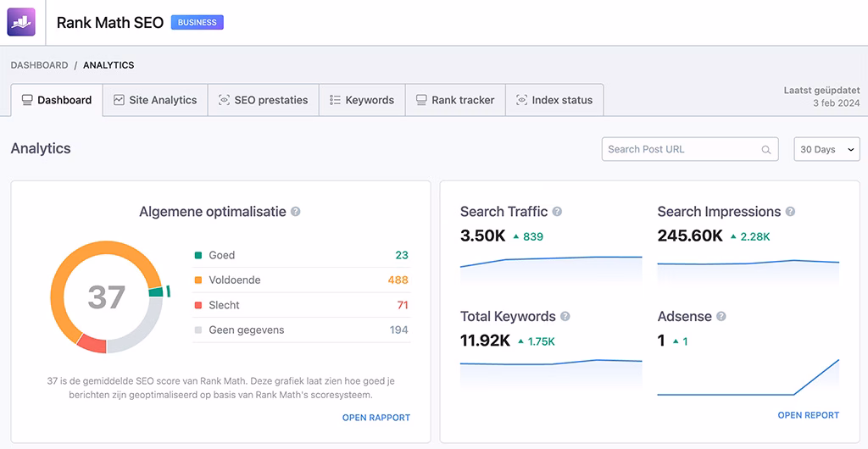Click the gray Geen gegevens legend swatch

click(198, 330)
